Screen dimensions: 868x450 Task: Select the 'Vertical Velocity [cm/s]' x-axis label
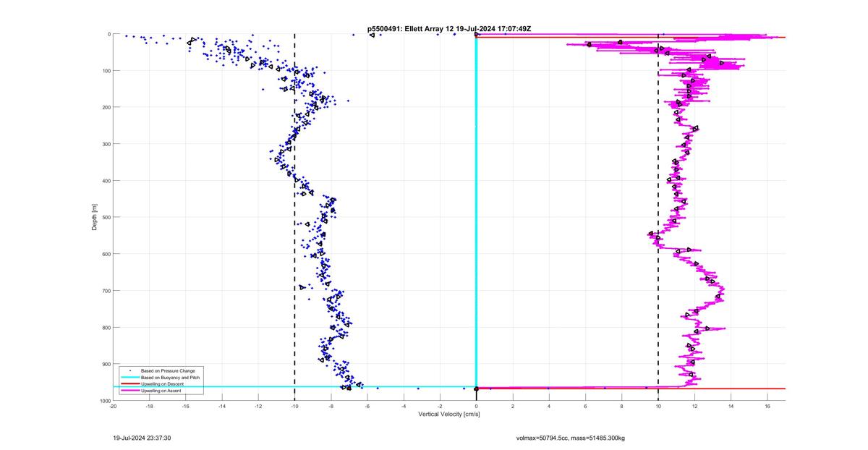tap(449, 415)
